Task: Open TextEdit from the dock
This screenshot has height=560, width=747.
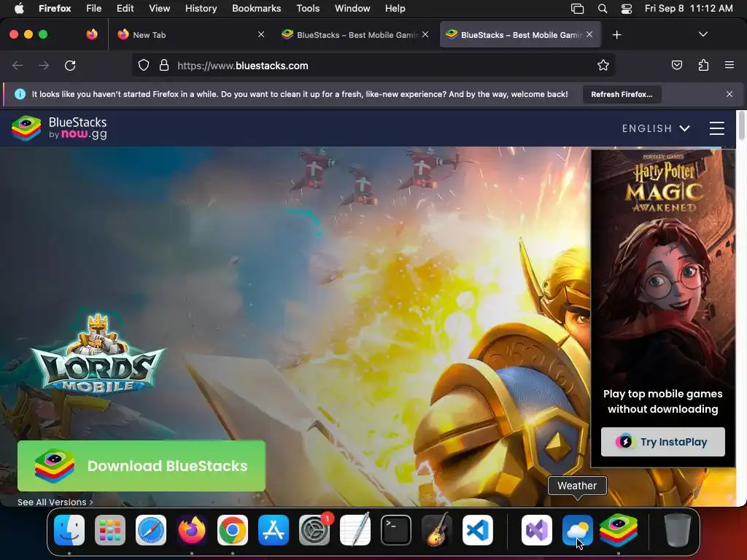Action: coord(355,530)
